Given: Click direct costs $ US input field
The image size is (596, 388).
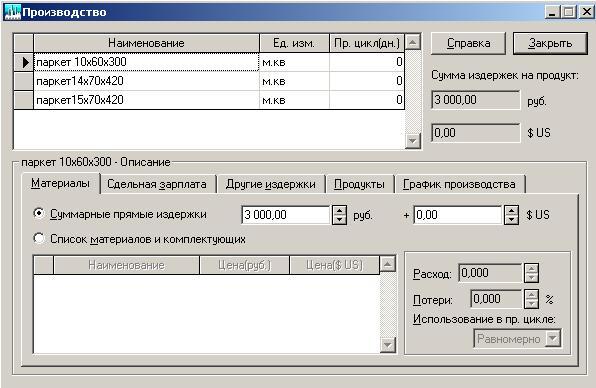Looking at the screenshot, I should point(458,215).
